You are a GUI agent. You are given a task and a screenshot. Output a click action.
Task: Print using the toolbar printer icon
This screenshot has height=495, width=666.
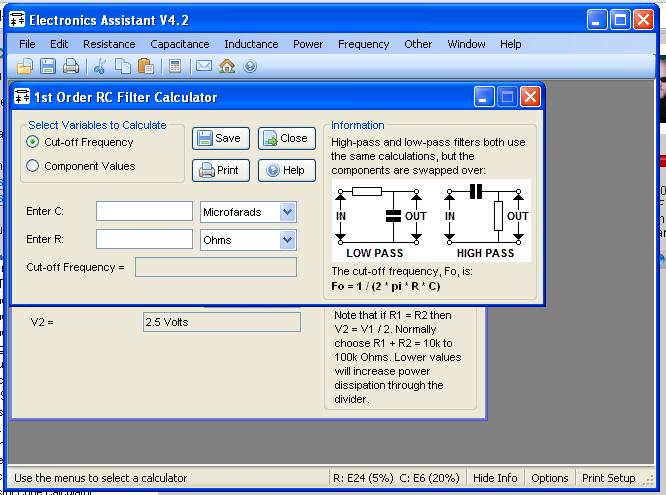(x=71, y=66)
